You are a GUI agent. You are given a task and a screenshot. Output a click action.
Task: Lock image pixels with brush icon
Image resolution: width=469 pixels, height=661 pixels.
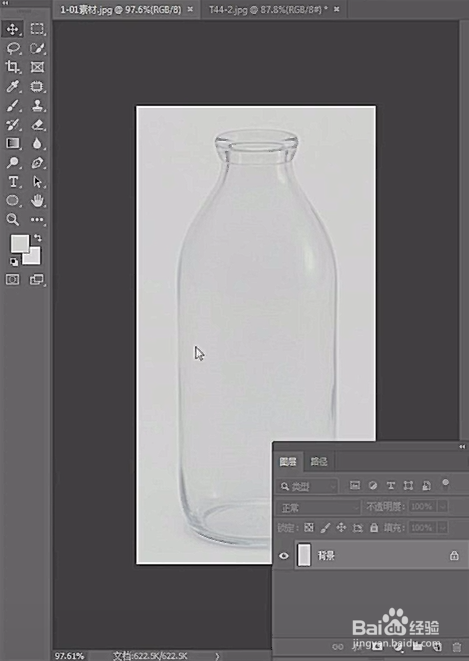(325, 528)
